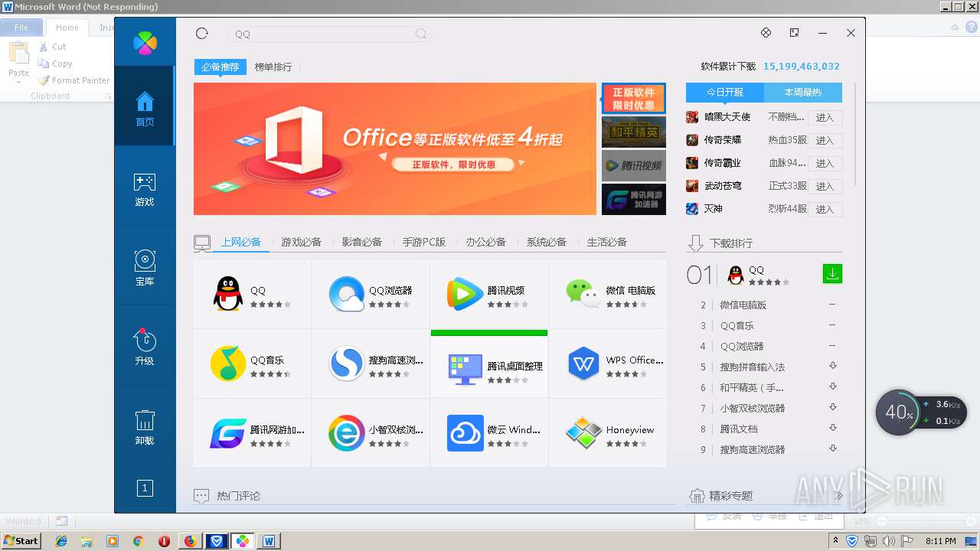Open the Honeyview app tile
The width and height of the screenshot is (980, 551).
(x=608, y=433)
